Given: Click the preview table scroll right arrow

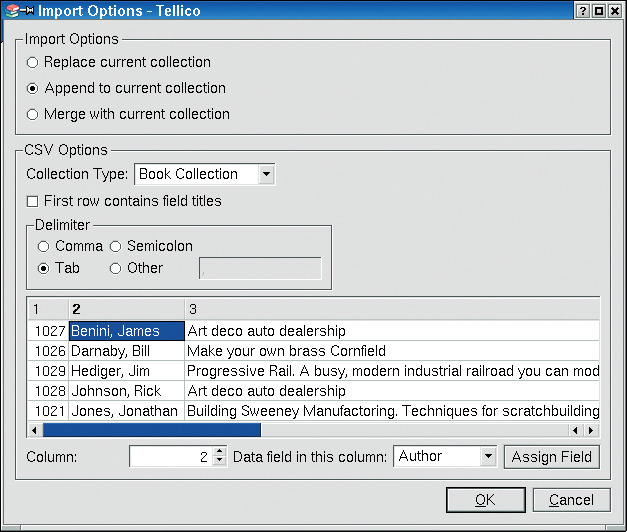Looking at the screenshot, I should click(x=591, y=430).
